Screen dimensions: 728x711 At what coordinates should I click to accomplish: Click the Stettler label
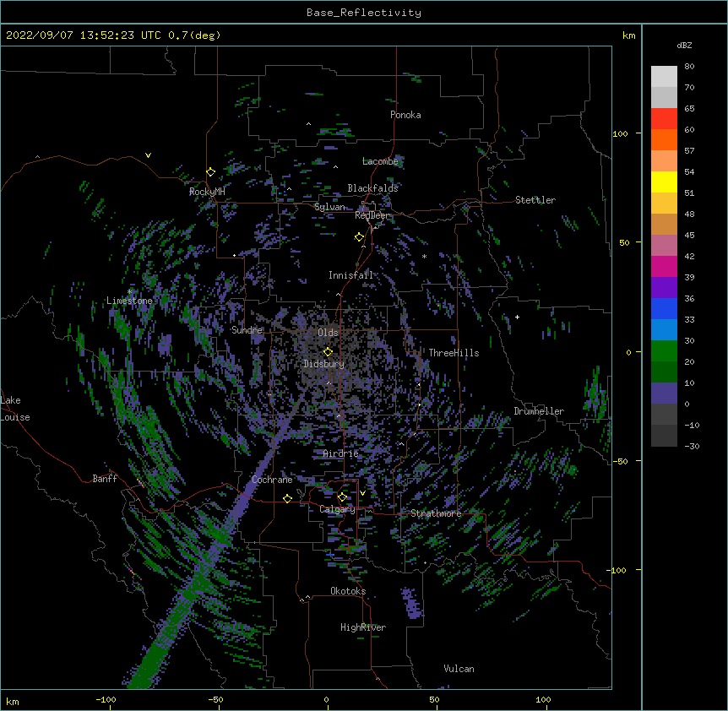coord(535,200)
